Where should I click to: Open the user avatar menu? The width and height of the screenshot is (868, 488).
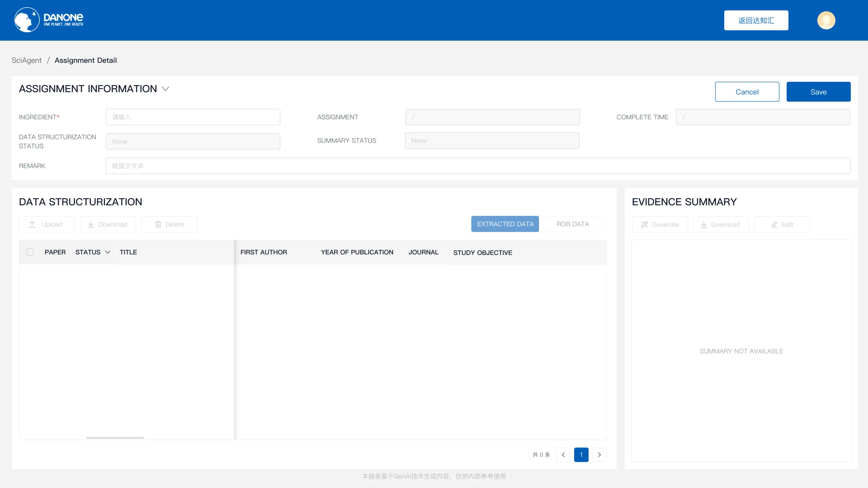click(826, 20)
